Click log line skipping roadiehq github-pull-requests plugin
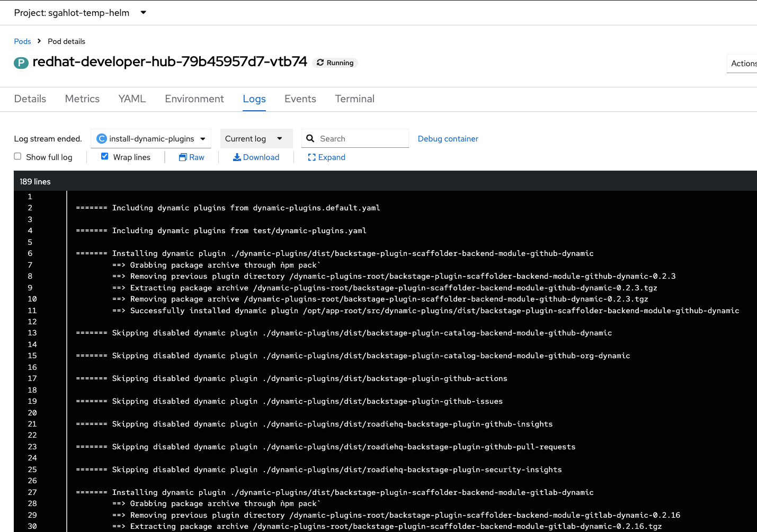The height and width of the screenshot is (532, 757). [326, 447]
